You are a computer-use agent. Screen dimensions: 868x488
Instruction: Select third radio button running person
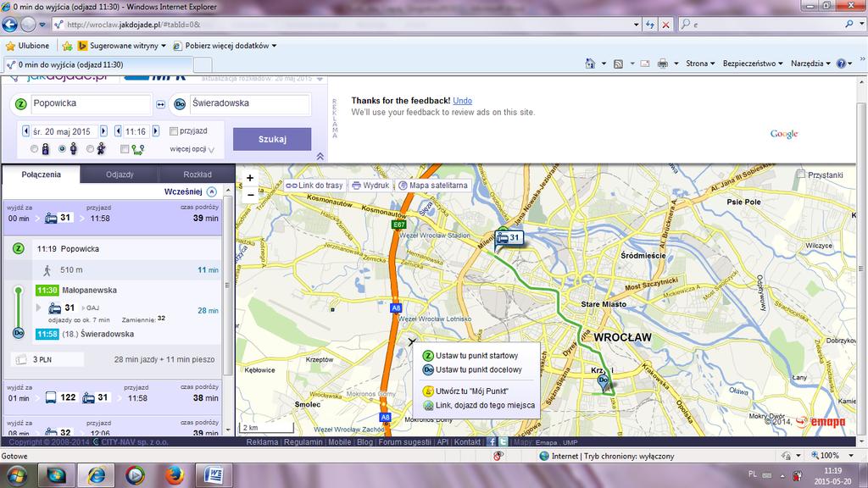coord(90,149)
